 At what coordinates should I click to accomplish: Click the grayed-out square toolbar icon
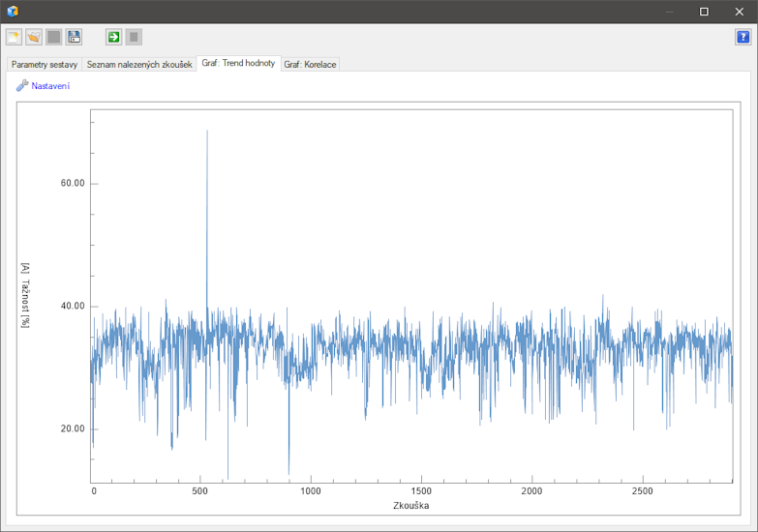[x=53, y=37]
